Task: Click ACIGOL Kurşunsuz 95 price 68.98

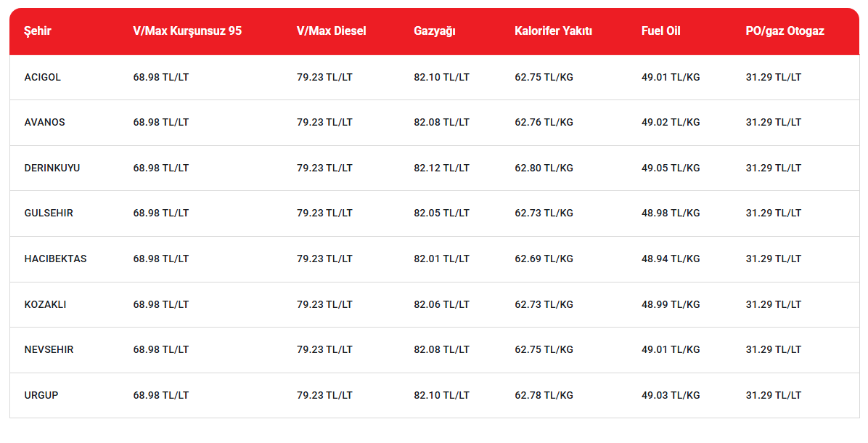Action: click(x=160, y=77)
